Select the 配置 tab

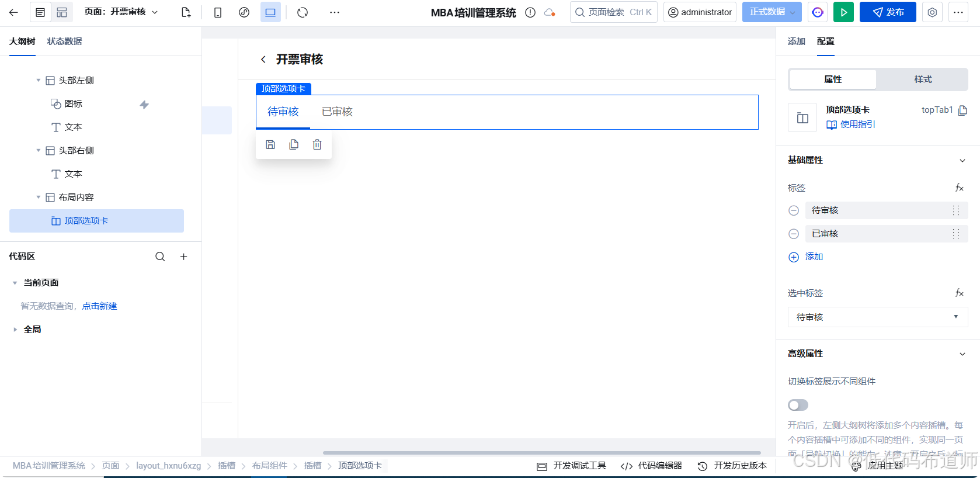pos(826,41)
